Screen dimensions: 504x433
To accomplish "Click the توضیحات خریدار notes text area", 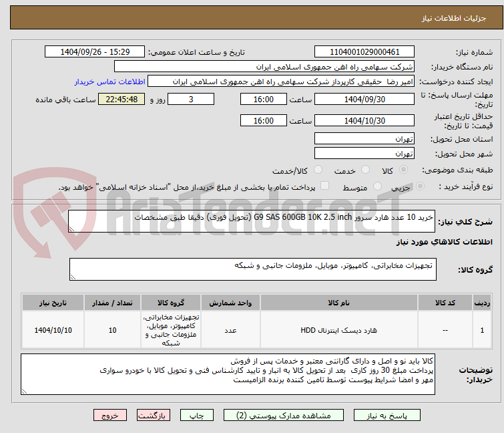I will point(228,374).
